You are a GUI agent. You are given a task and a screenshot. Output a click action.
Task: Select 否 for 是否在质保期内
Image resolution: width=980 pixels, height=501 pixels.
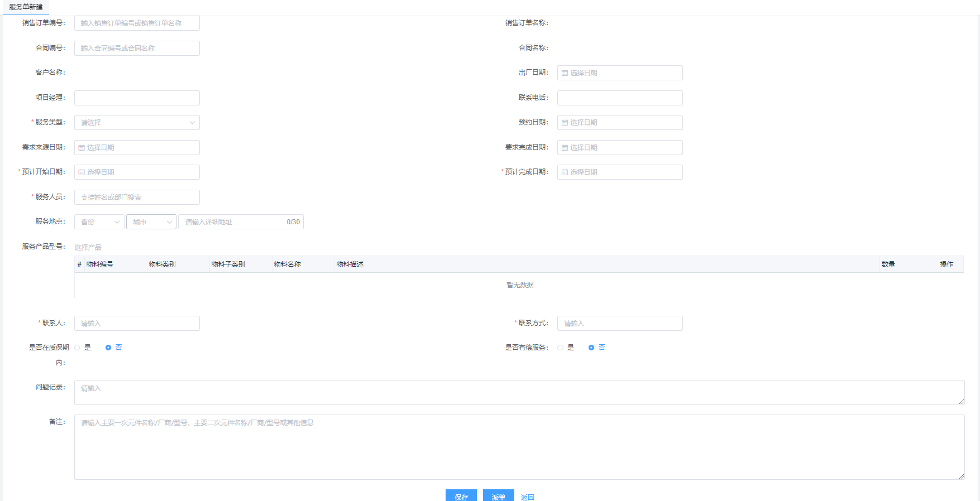[x=108, y=348]
